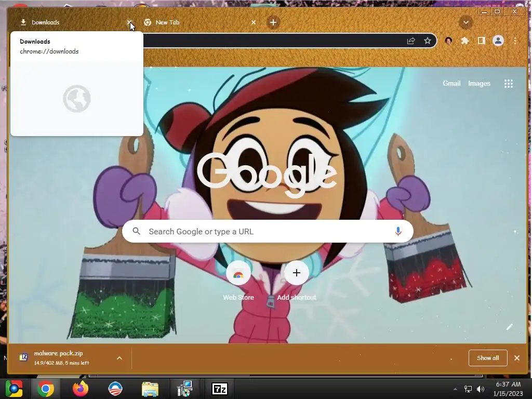532x399 pixels.
Task: Close the Downloads tab
Action: point(129,22)
